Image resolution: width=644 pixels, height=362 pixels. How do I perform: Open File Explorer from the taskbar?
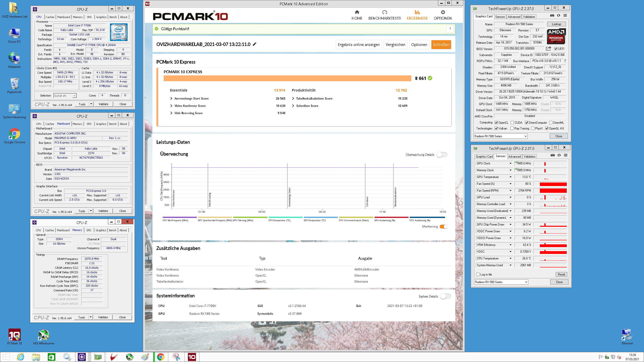(36, 357)
